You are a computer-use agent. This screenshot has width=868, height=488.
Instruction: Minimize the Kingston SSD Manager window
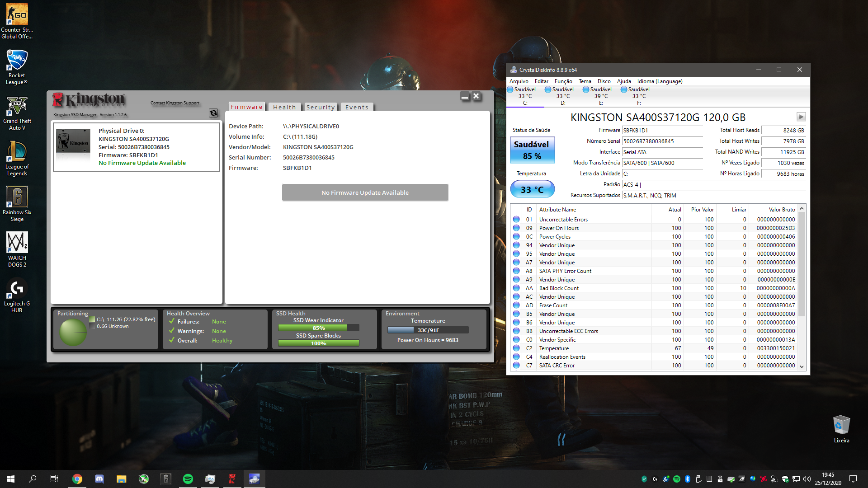point(465,97)
